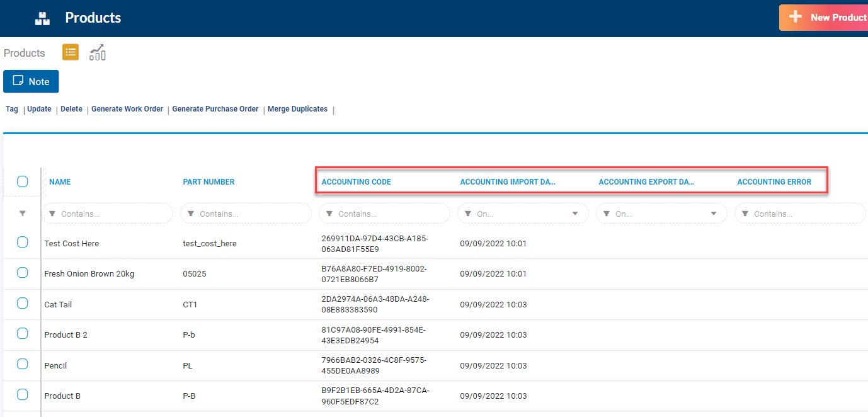The image size is (868, 417).
Task: Click the Delete action link
Action: (x=71, y=108)
